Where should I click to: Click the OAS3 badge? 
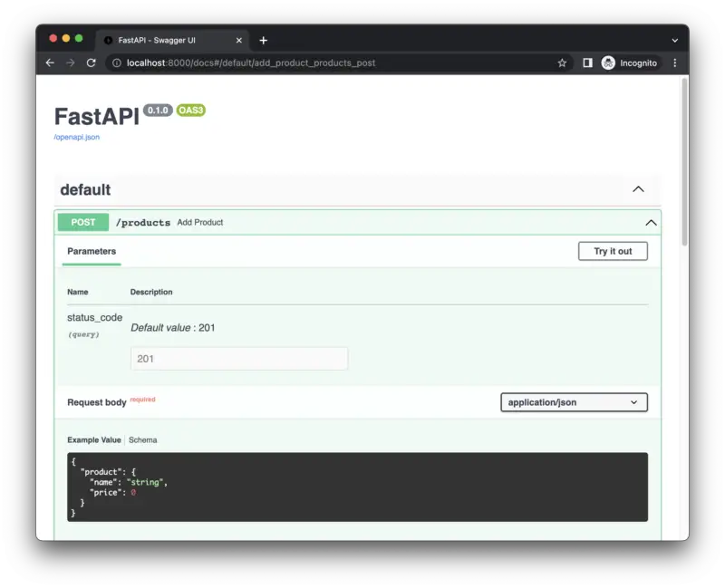(191, 111)
